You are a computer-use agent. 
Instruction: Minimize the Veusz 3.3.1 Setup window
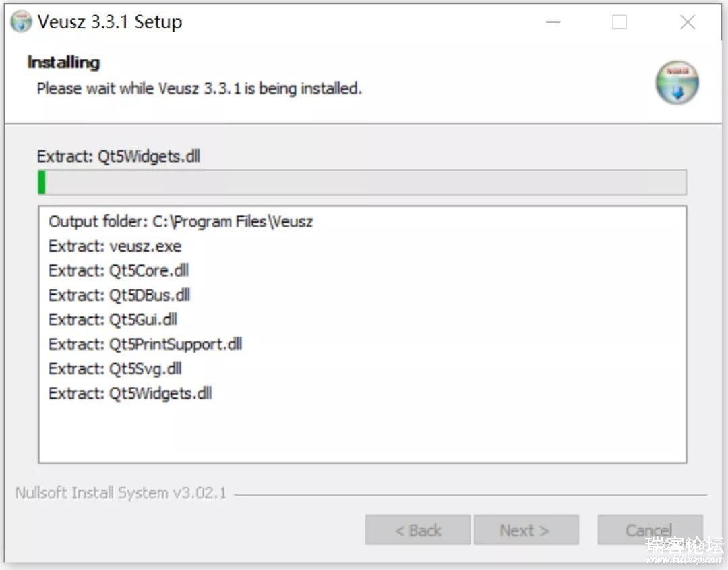pos(553,22)
